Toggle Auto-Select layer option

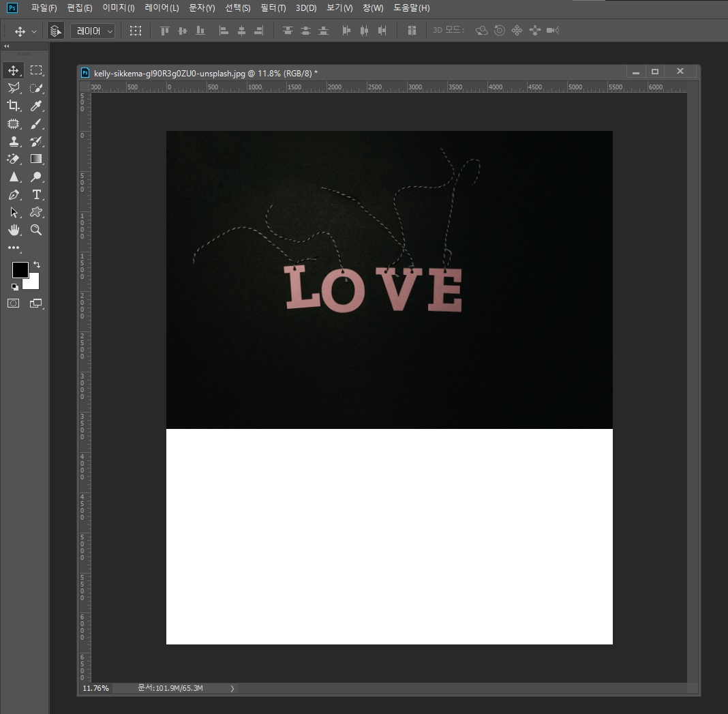tap(56, 31)
